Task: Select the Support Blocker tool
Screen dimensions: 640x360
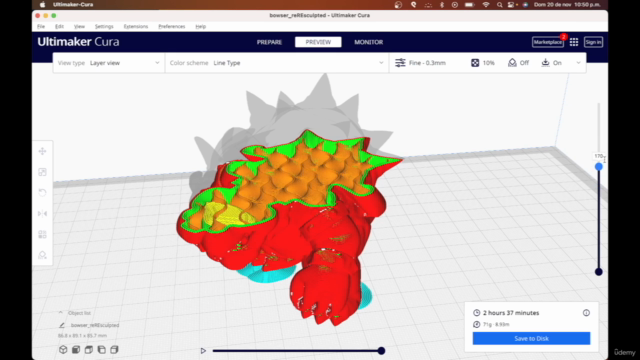Action: (x=42, y=255)
